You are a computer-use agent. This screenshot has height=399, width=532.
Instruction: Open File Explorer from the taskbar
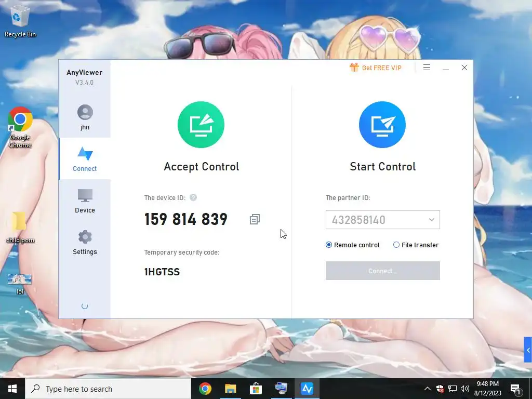[230, 389]
